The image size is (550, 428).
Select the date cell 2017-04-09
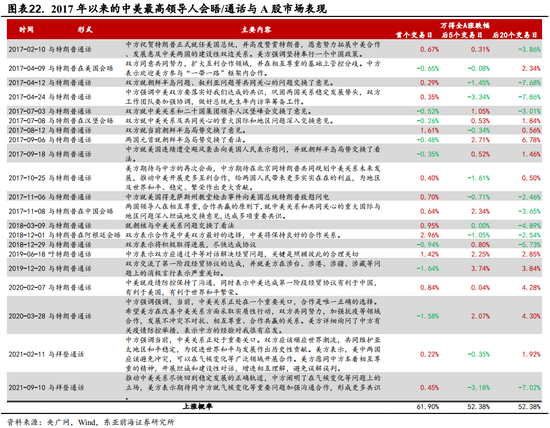[x=27, y=68]
